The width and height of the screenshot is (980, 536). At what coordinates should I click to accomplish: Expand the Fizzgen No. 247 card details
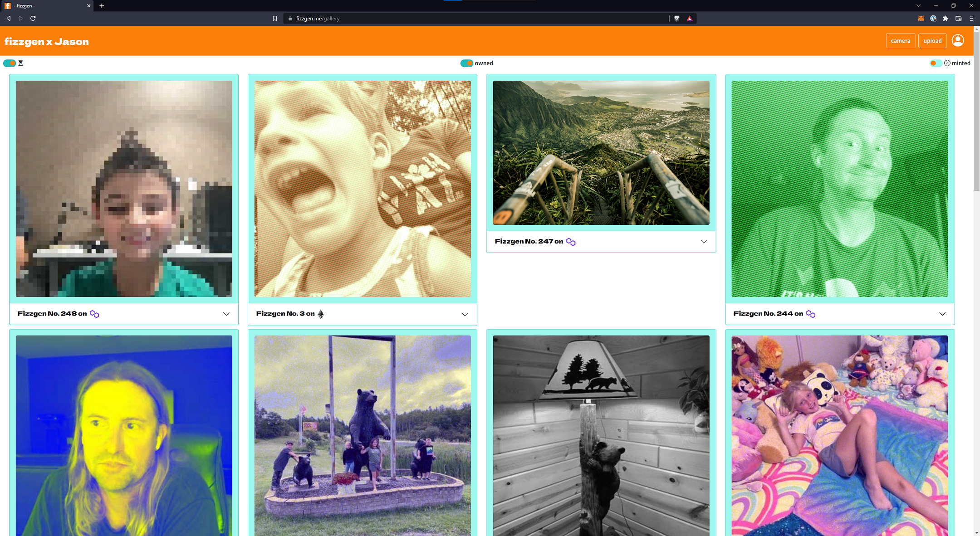[704, 242]
